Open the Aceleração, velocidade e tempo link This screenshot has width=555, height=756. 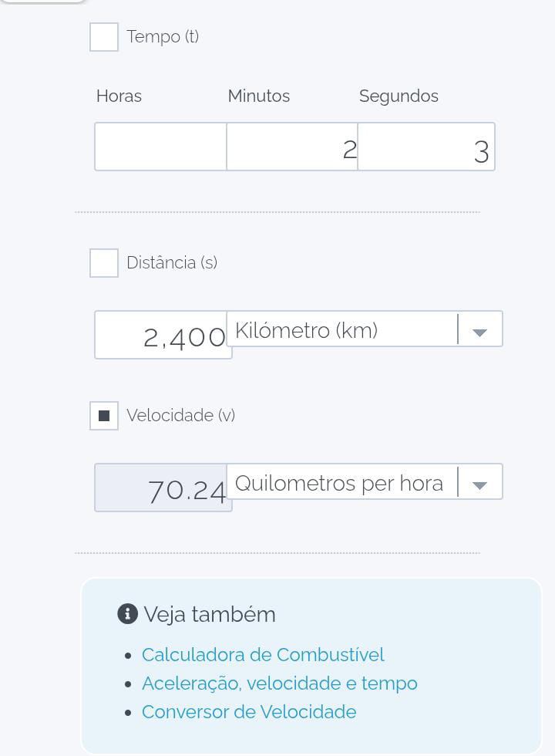(279, 683)
